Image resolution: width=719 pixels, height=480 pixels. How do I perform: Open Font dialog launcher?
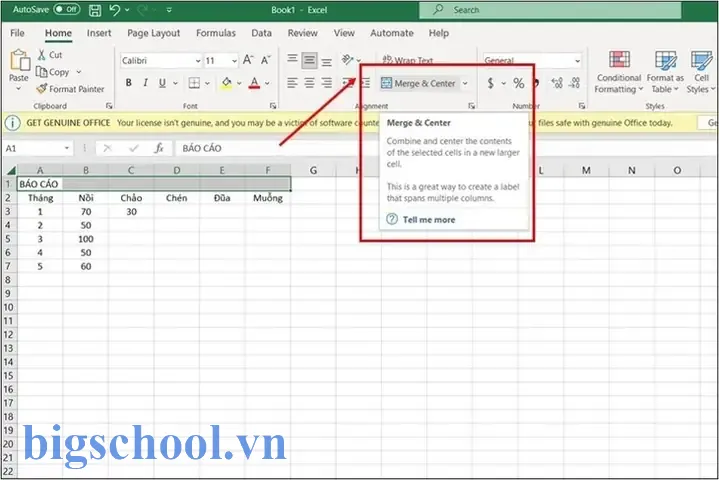tap(273, 106)
